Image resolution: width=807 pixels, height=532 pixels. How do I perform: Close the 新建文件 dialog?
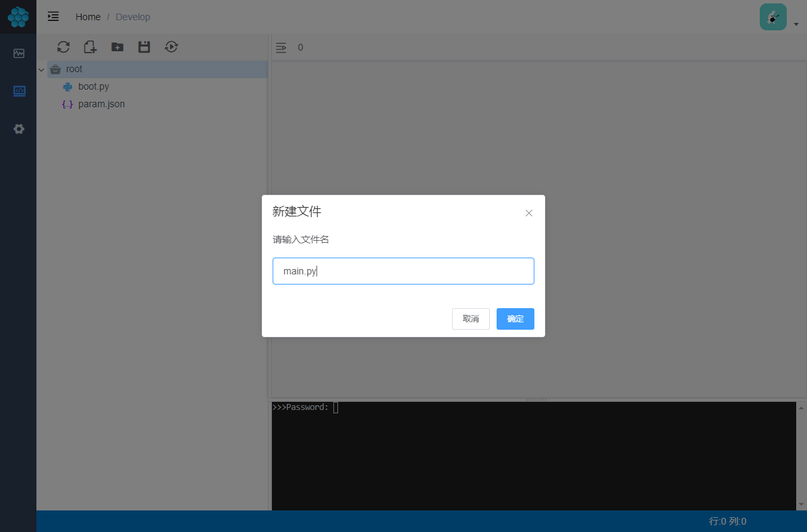(x=528, y=213)
